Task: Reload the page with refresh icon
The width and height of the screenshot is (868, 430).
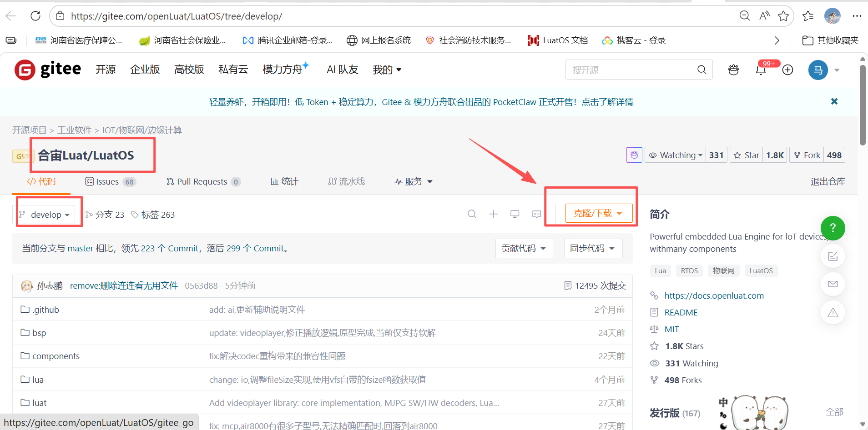Action: click(x=35, y=16)
